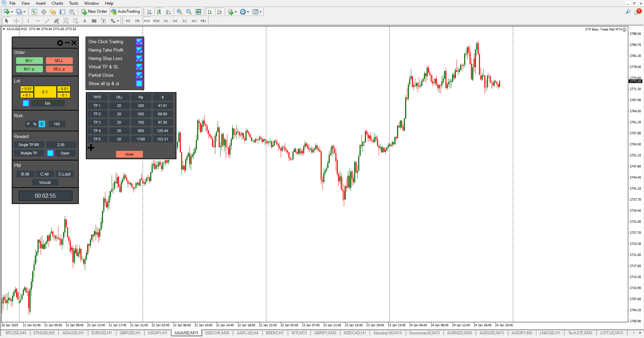The height and width of the screenshot is (338, 644).
Task: Select the bar chart display icon
Action: click(x=150, y=12)
